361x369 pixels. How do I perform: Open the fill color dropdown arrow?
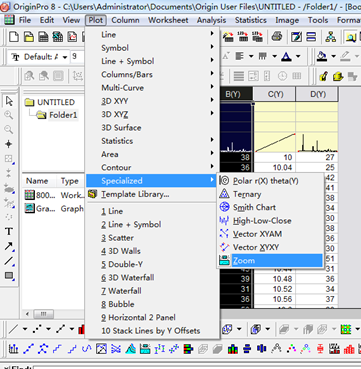pyautogui.click(x=333, y=57)
